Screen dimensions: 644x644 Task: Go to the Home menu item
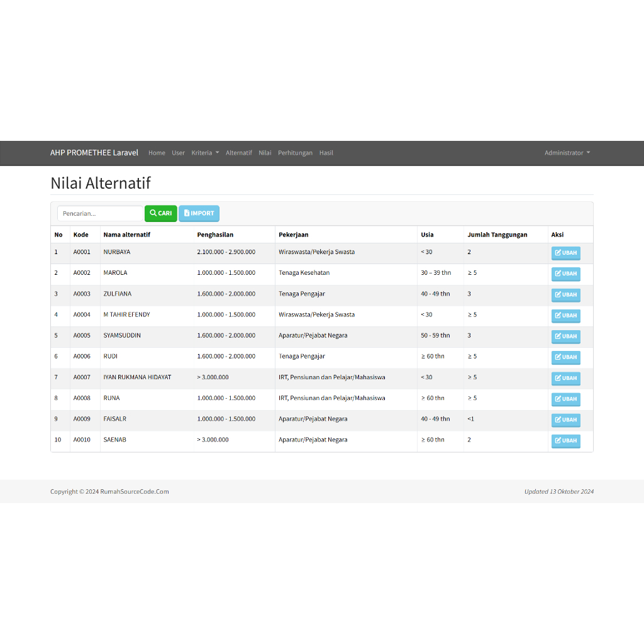click(157, 153)
